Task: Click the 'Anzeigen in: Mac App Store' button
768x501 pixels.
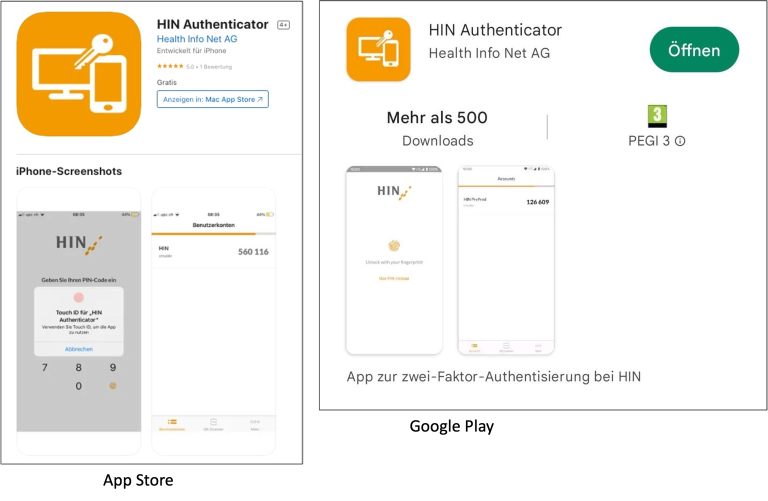Action: coord(213,99)
